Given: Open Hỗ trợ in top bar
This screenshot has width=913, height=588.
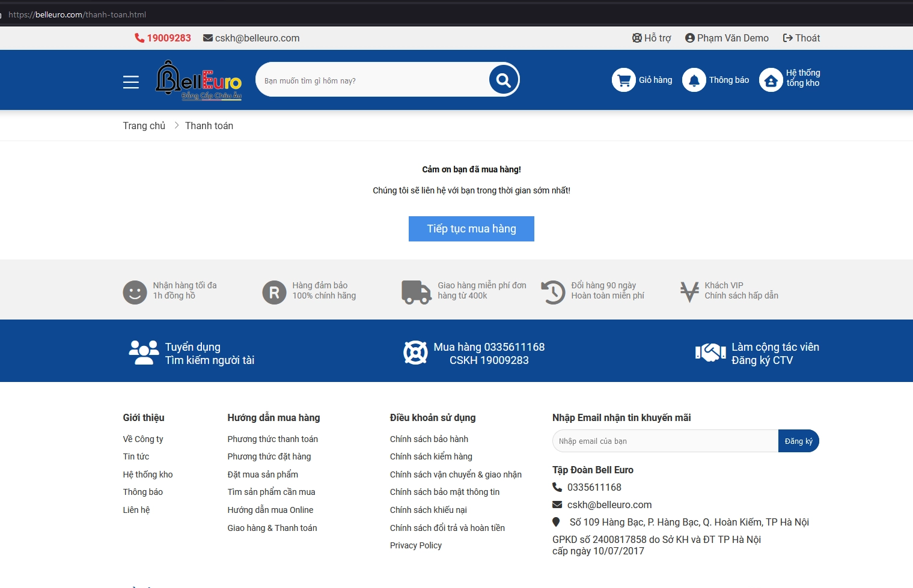Looking at the screenshot, I should pyautogui.click(x=652, y=38).
